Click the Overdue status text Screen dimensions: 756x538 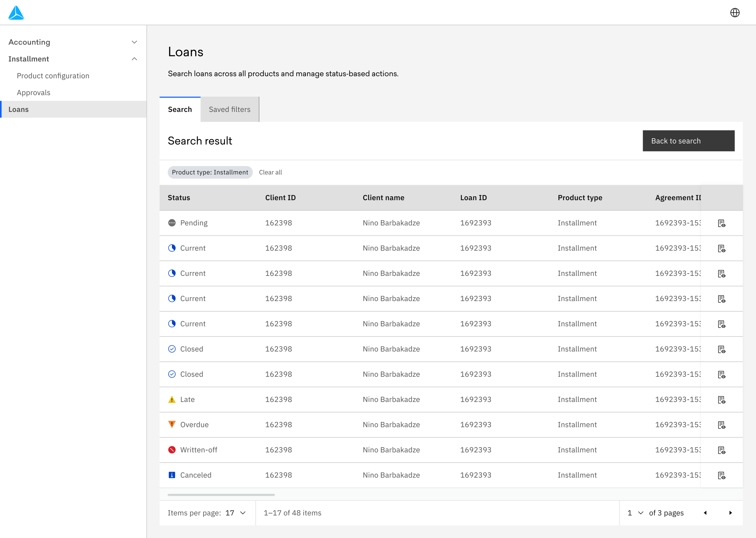tap(194, 425)
